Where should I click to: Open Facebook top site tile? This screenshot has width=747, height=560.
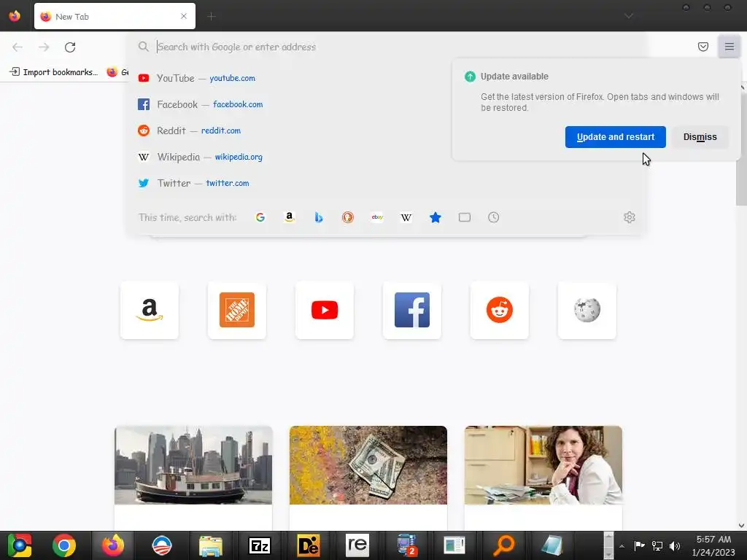point(412,310)
